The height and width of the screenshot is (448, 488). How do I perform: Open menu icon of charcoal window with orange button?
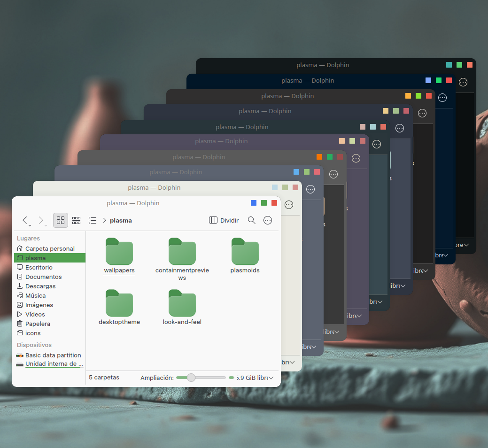tap(422, 113)
